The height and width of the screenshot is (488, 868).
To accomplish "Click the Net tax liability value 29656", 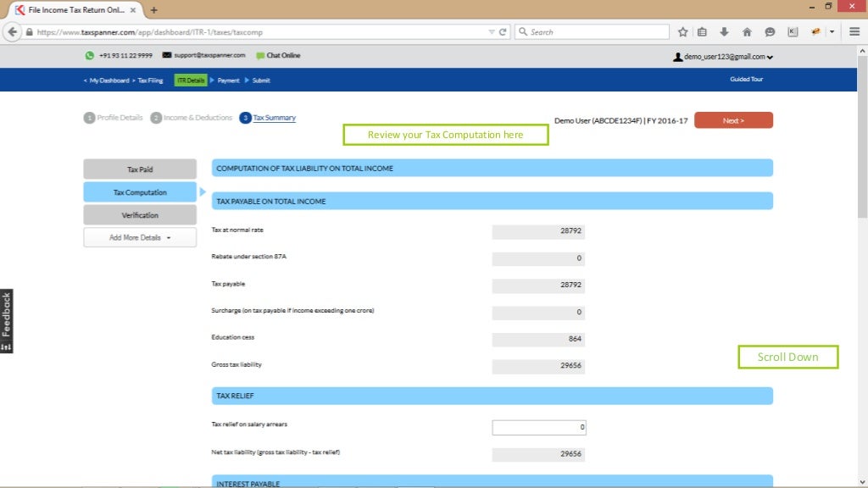I will (x=538, y=454).
